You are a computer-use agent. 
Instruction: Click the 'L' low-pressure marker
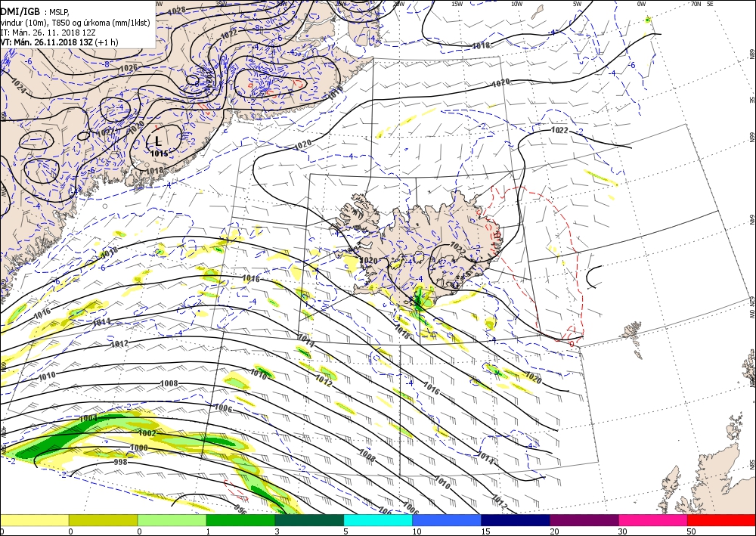[x=158, y=141]
